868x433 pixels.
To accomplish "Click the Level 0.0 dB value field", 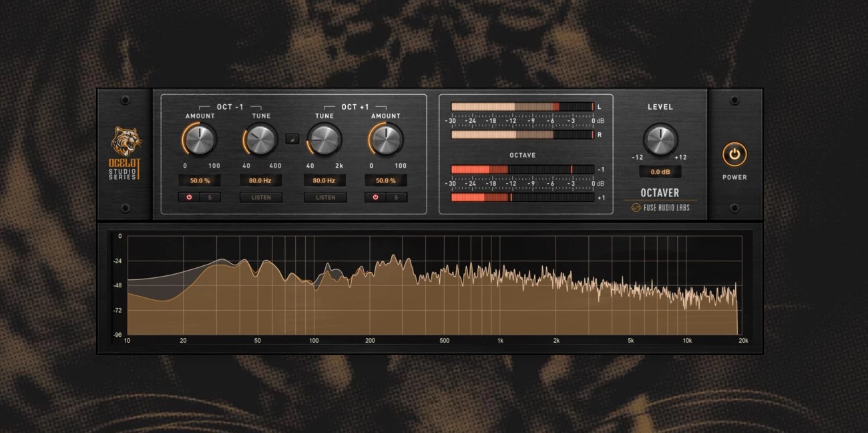I will (660, 172).
